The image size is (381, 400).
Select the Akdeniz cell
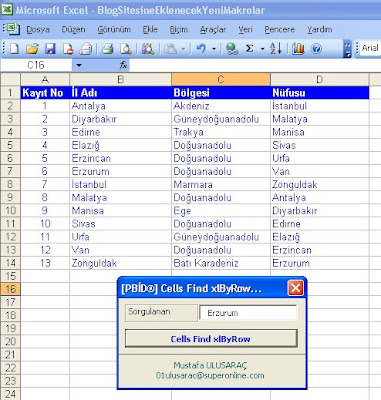click(221, 106)
